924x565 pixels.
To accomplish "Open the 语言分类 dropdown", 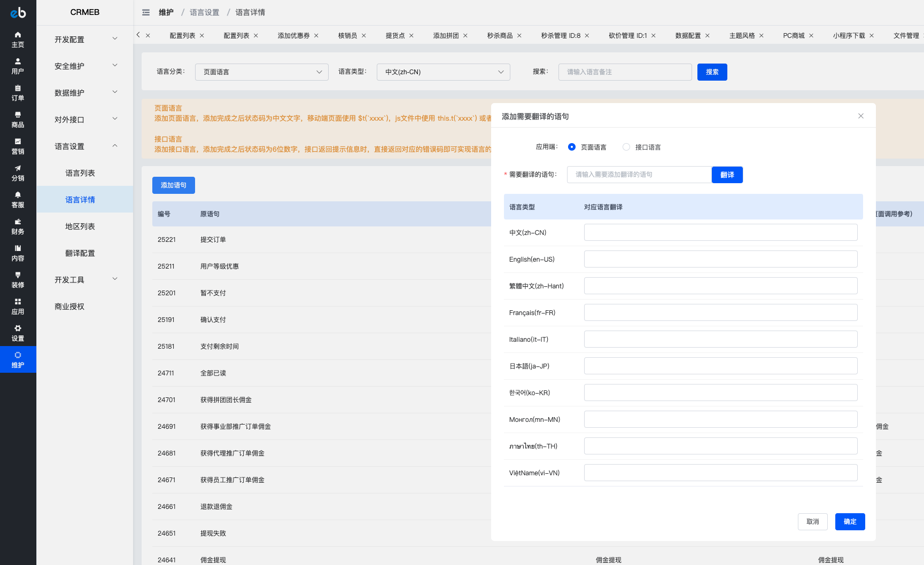I will point(262,72).
